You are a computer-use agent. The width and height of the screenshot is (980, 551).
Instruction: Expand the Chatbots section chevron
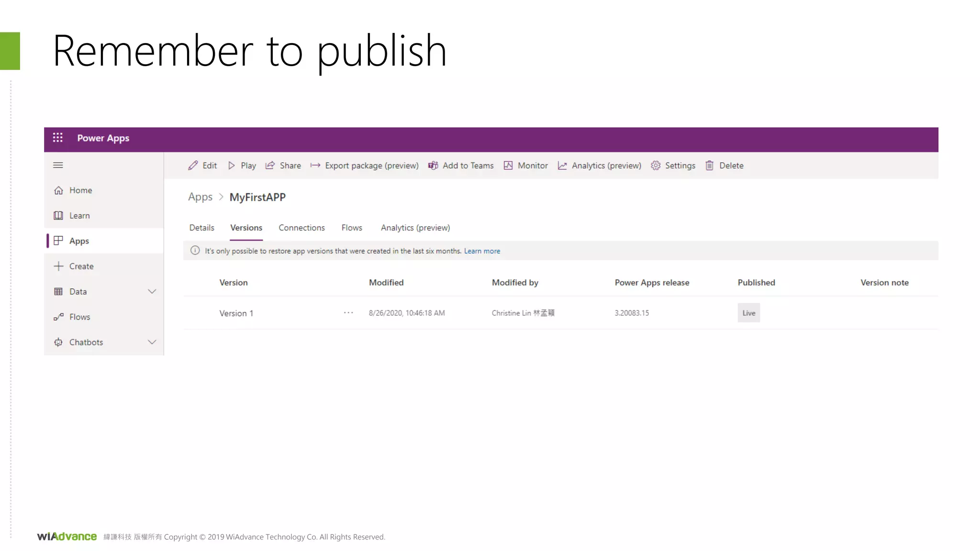tap(152, 342)
